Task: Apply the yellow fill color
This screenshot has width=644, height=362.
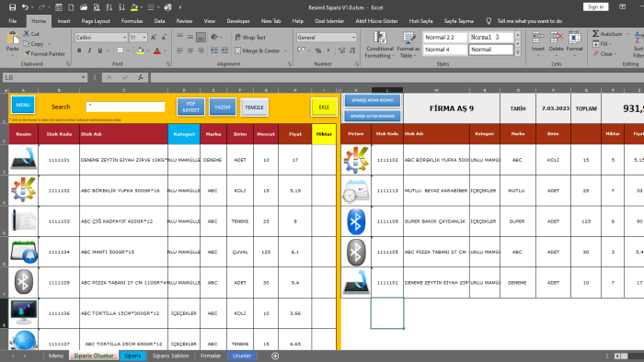Action: click(141, 51)
